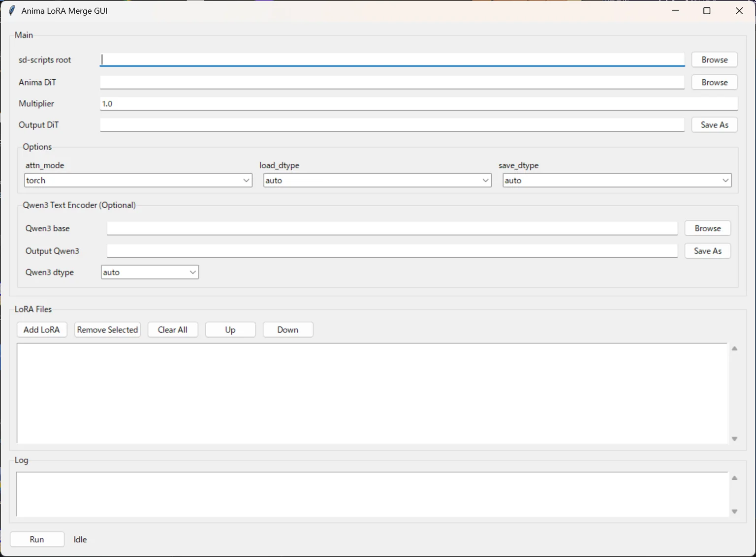Focus the Qwen3 base path field
Viewport: 756px width, 557px height.
(x=392, y=228)
